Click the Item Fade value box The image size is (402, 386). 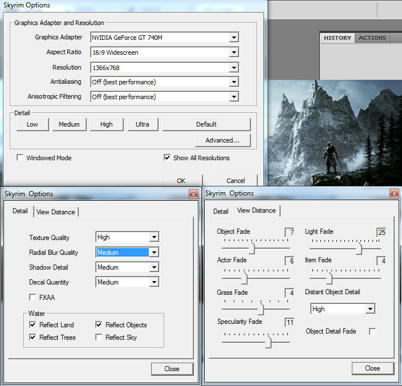[x=381, y=261]
